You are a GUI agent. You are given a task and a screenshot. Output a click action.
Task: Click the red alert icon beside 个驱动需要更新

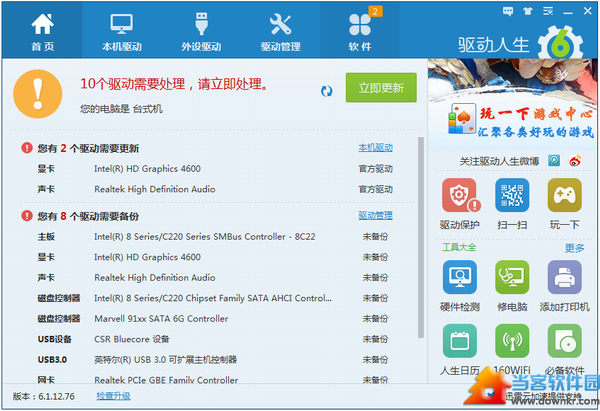pyautogui.click(x=27, y=148)
